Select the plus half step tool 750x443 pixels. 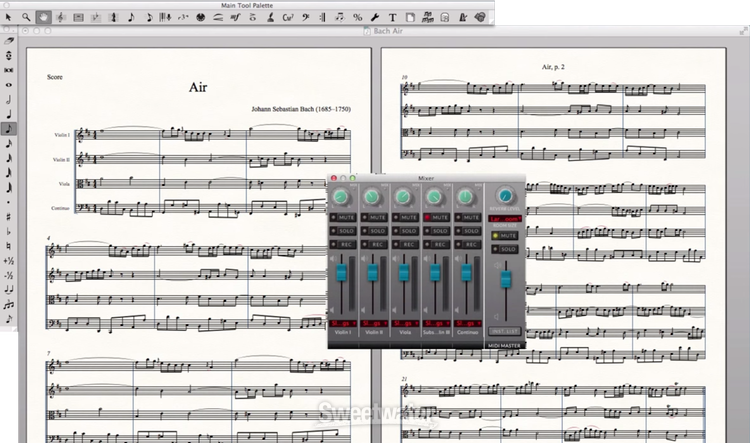click(x=9, y=261)
